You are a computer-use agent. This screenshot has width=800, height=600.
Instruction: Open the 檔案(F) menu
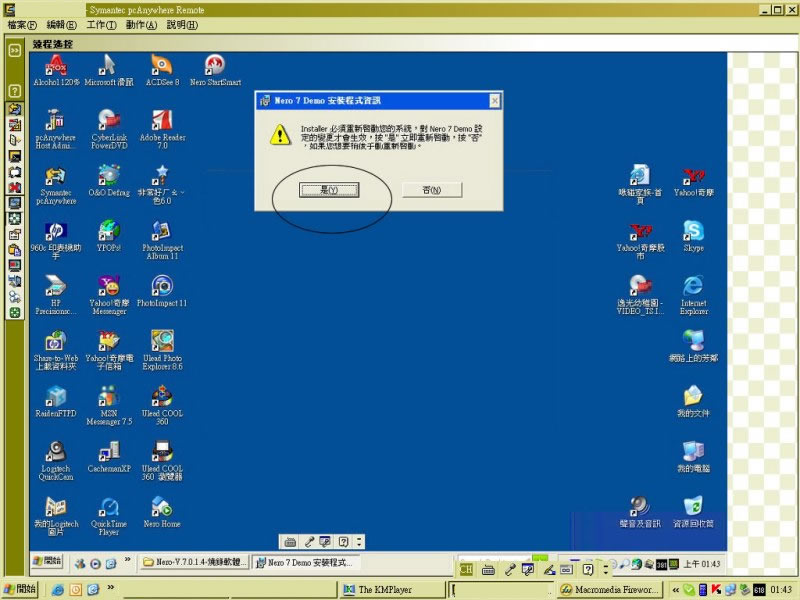click(21, 25)
